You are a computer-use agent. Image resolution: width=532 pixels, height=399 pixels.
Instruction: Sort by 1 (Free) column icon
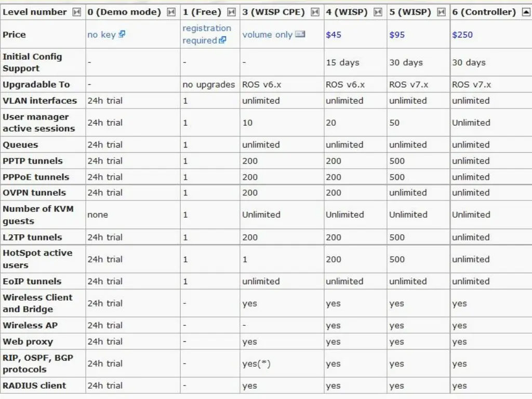[231, 12]
